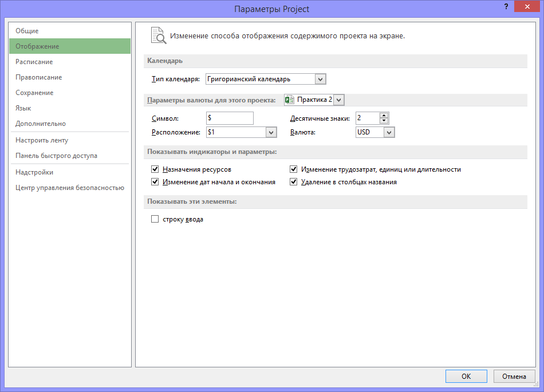Decrease decimal digits with down spinner arrow

pyautogui.click(x=384, y=121)
